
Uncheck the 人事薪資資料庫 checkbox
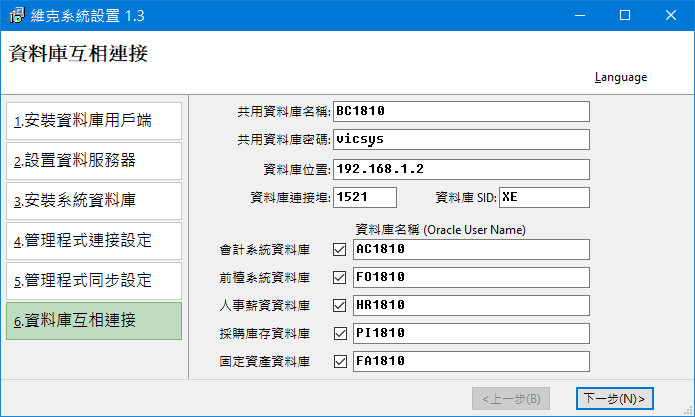click(340, 305)
